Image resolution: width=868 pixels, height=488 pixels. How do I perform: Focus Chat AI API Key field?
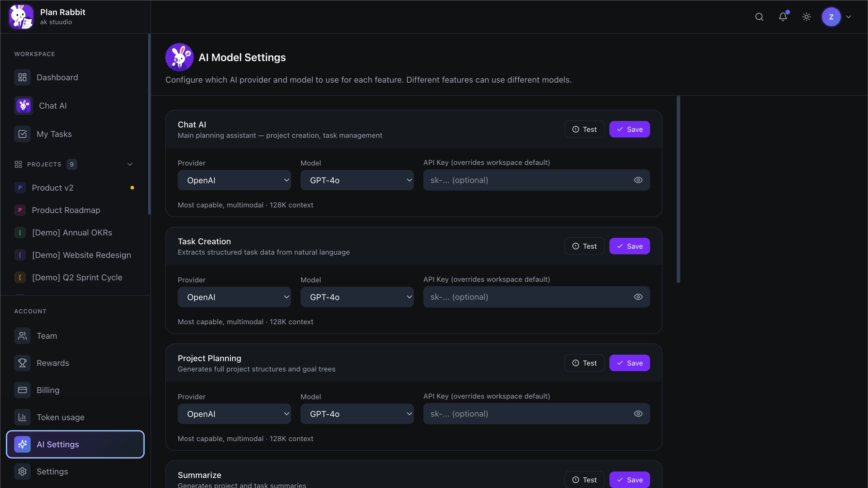pyautogui.click(x=536, y=180)
